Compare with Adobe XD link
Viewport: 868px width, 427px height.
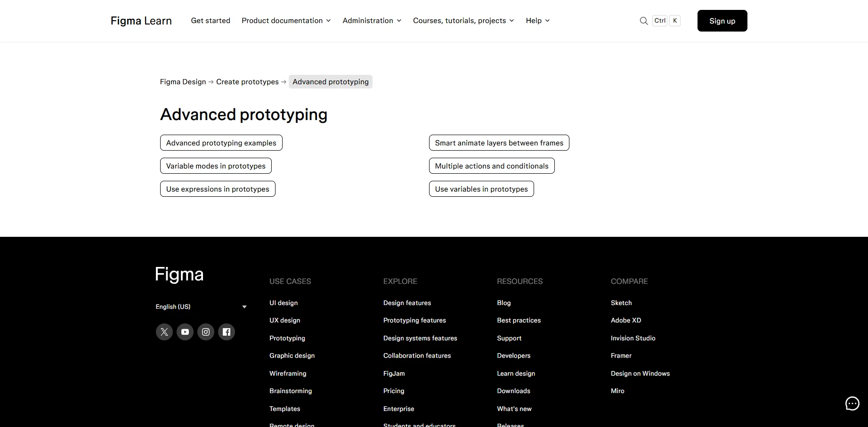coord(626,320)
